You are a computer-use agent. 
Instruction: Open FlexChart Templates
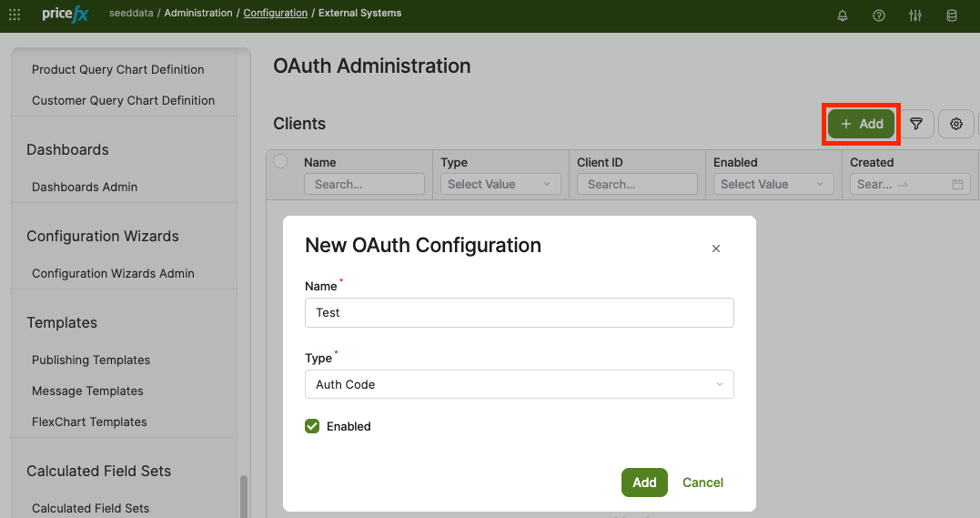tap(89, 422)
